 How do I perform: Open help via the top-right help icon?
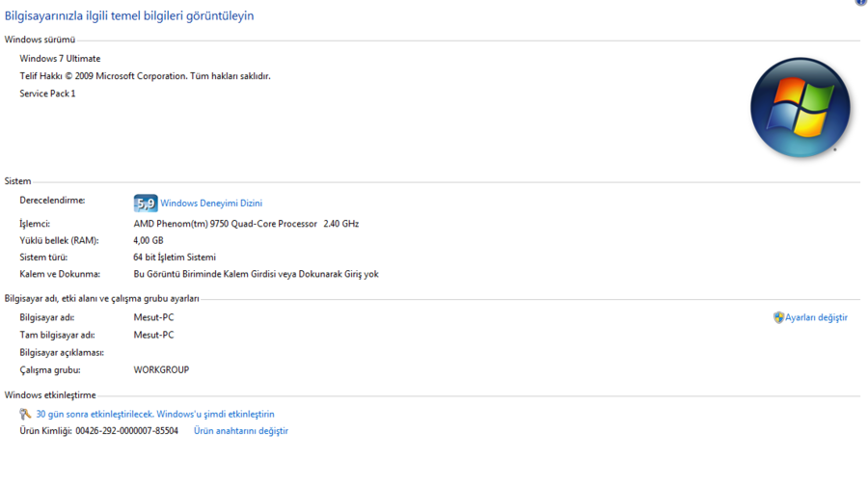coord(861,3)
